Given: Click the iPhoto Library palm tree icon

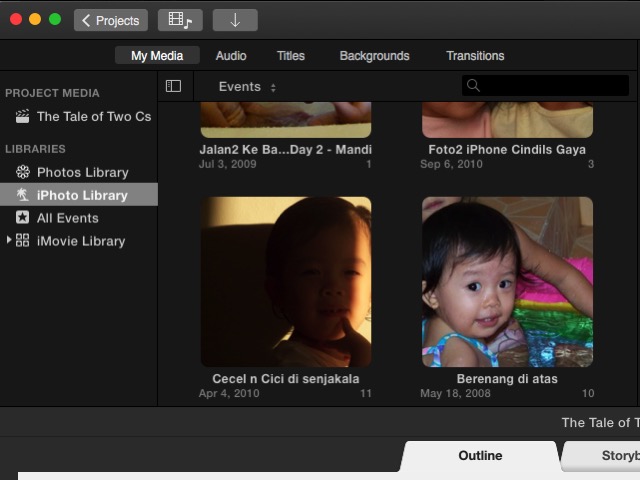Looking at the screenshot, I should pos(22,195).
